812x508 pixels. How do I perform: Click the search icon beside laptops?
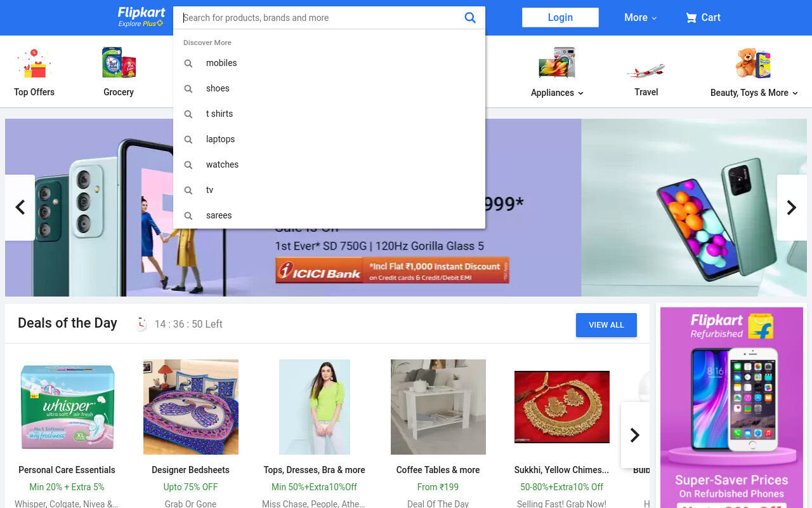[x=188, y=140]
